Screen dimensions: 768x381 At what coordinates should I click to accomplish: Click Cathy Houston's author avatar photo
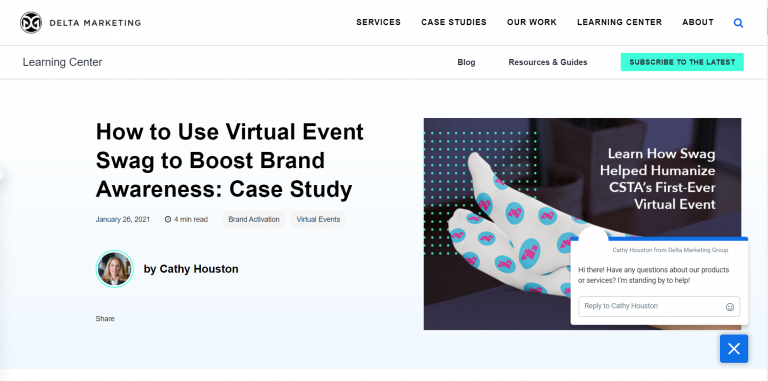point(115,268)
